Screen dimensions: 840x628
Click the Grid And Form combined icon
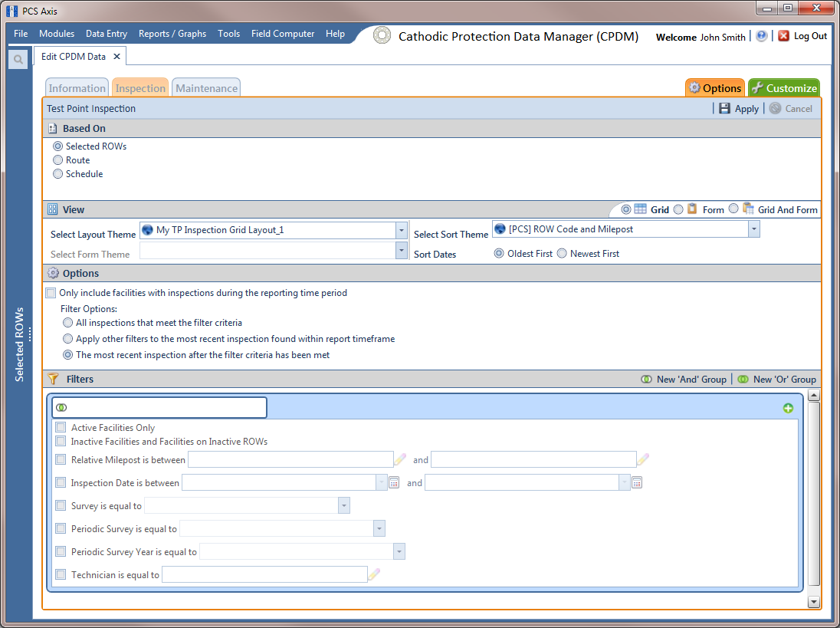[x=748, y=209]
